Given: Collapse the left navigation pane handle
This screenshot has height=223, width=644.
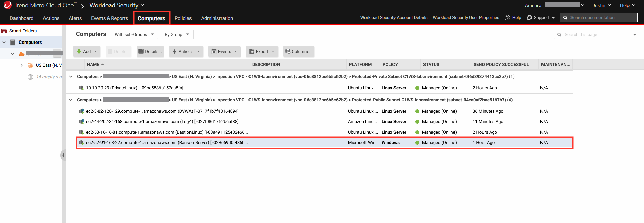Looking at the screenshot, I should point(63,155).
